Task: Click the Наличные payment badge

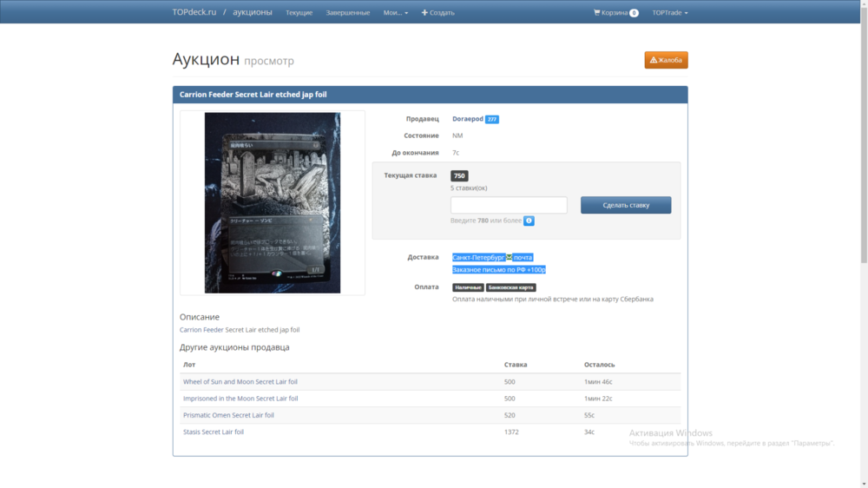Action: point(468,287)
